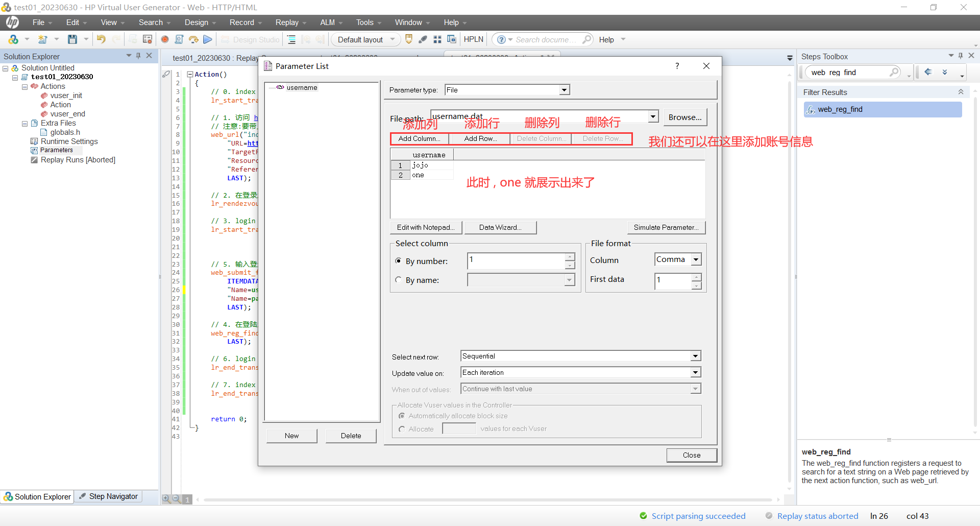Select web_reg_find in Filter Results
Screen dimensions: 980x526
click(883, 109)
